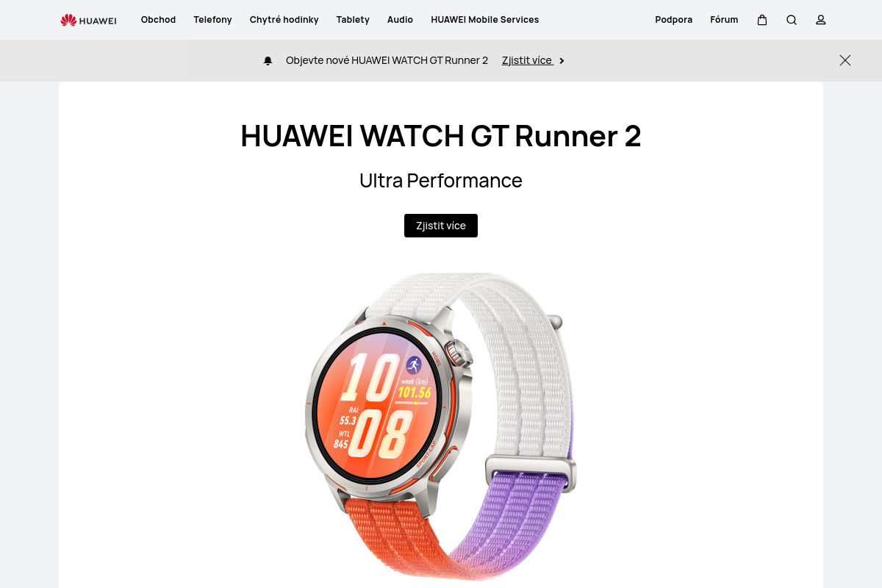Click Zjistit více link in banner

pyautogui.click(x=527, y=60)
